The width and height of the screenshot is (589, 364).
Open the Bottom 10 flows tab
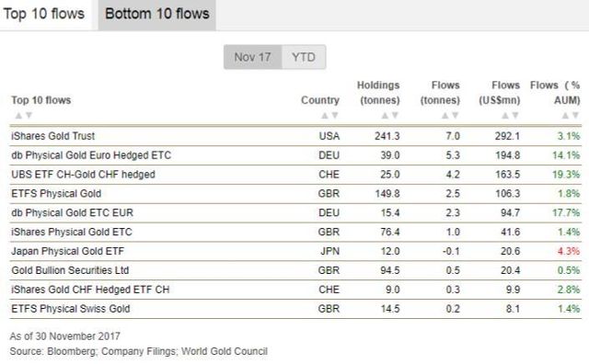pos(157,15)
